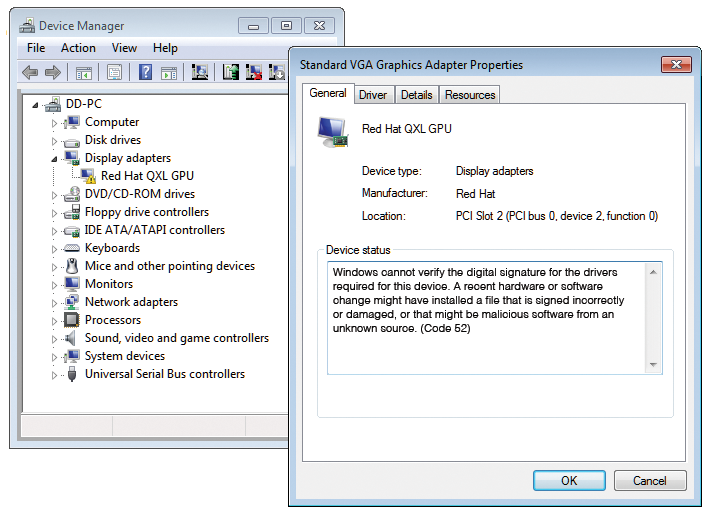Expand the Monitors node
The height and width of the screenshot is (516, 710).
click(54, 285)
